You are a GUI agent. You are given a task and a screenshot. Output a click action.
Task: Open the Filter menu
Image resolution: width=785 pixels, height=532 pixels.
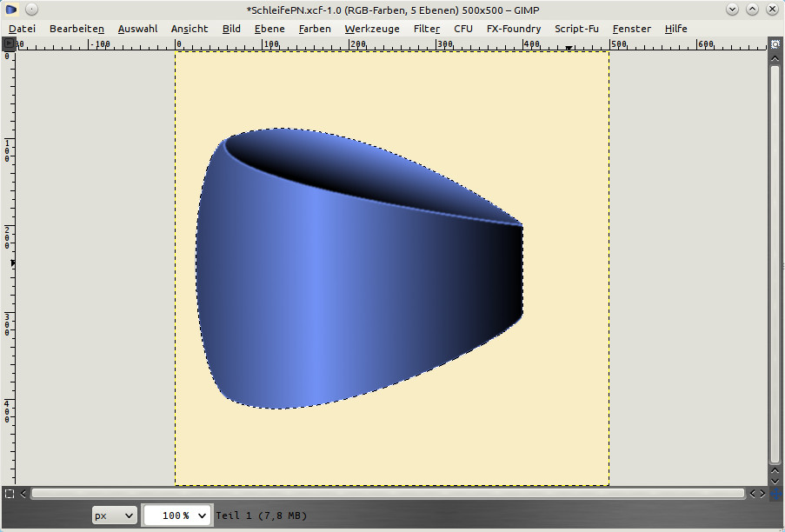pyautogui.click(x=426, y=29)
